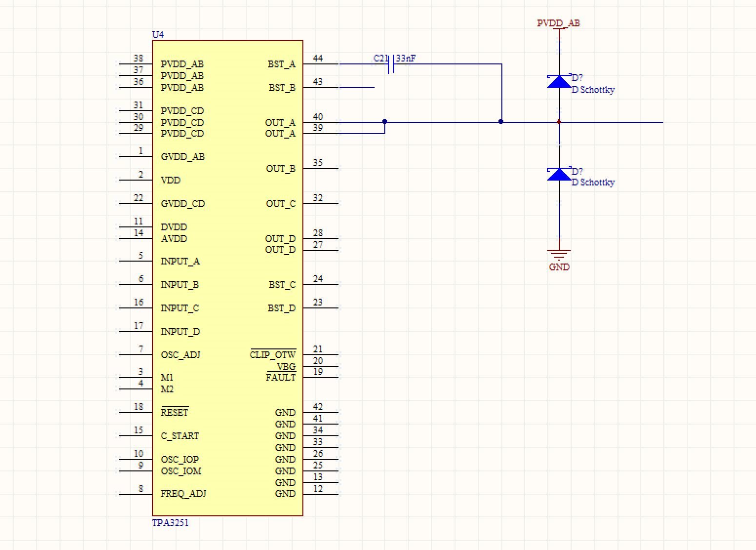Click the GVDD_AB pin name
This screenshot has width=756, height=550.
tap(182, 157)
